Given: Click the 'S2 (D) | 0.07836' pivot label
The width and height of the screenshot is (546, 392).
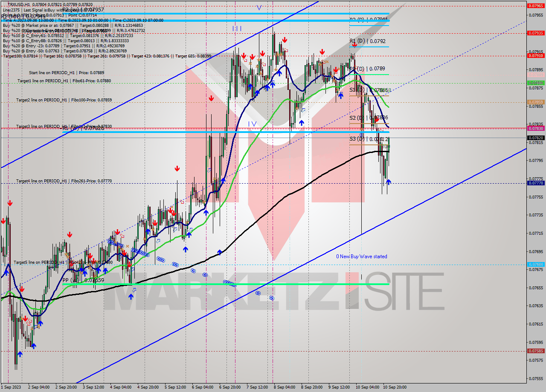Looking at the screenshot, I should [369, 118].
